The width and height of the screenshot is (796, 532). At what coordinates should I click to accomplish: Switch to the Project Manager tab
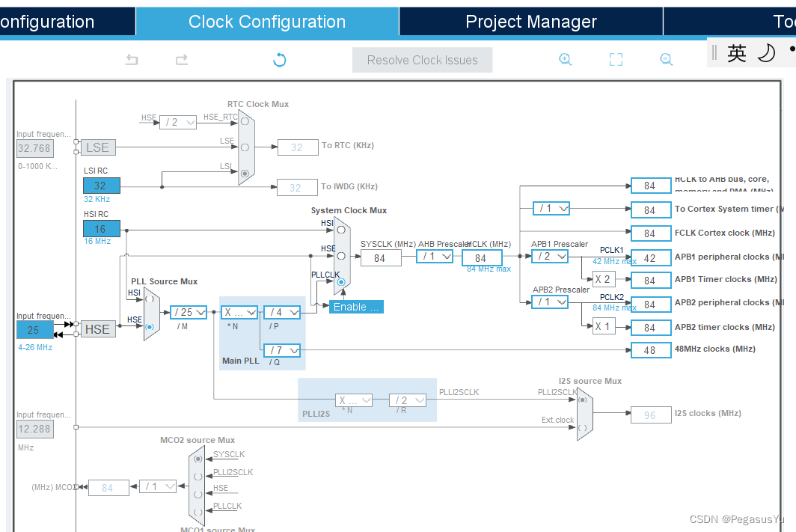530,22
